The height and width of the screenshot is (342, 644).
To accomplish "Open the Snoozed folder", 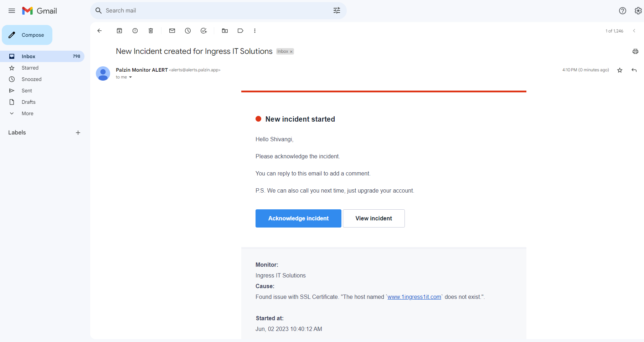I will (x=42, y=79).
